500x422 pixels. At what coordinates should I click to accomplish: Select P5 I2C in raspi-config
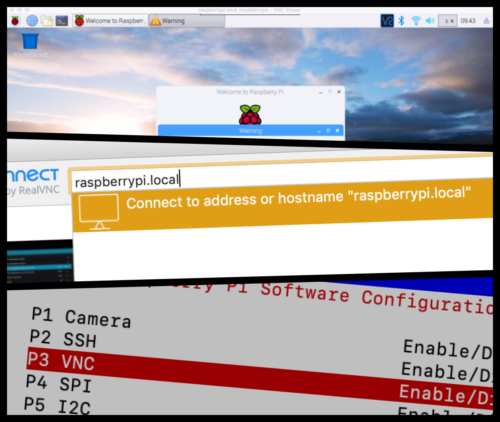tap(57, 406)
